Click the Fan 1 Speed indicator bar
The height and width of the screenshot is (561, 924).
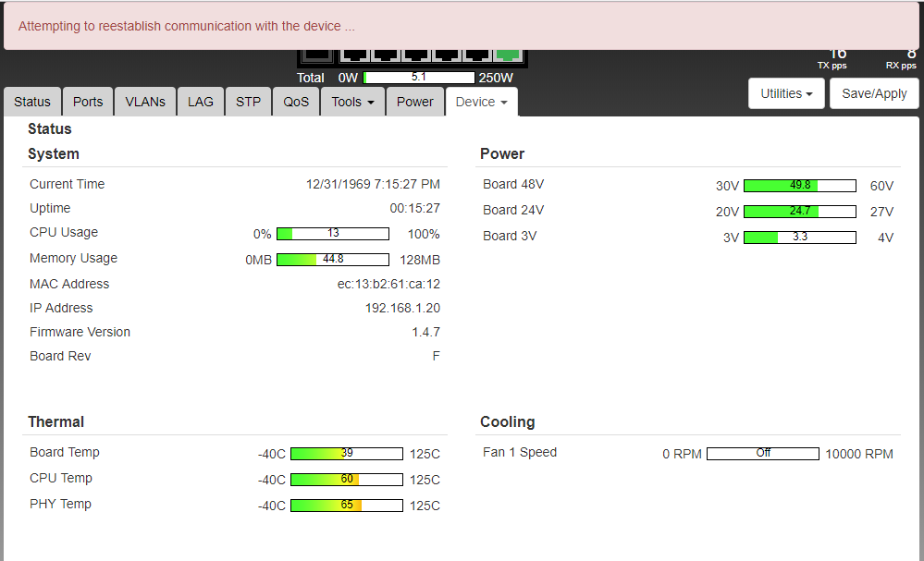click(763, 454)
